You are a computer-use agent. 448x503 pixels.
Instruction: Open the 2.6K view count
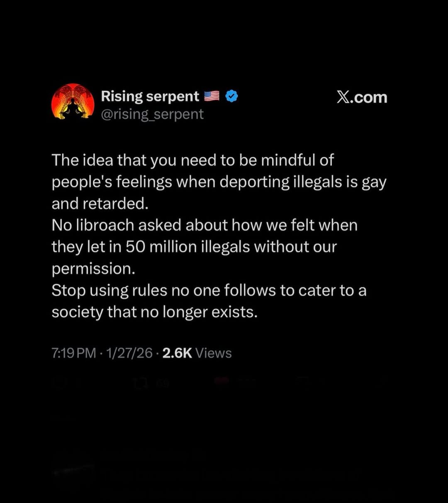[177, 353]
